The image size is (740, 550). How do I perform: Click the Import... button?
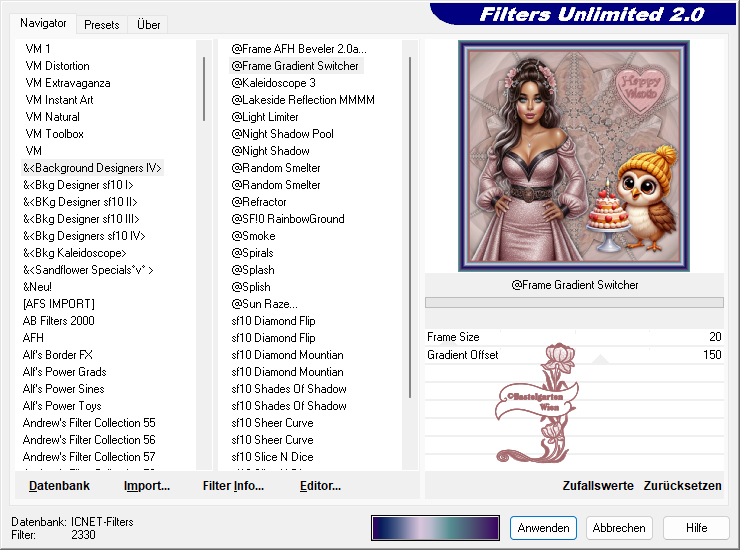147,486
